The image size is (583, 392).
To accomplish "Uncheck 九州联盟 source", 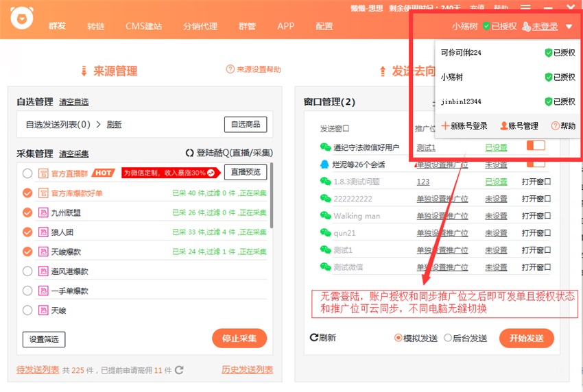I will pyautogui.click(x=27, y=212).
